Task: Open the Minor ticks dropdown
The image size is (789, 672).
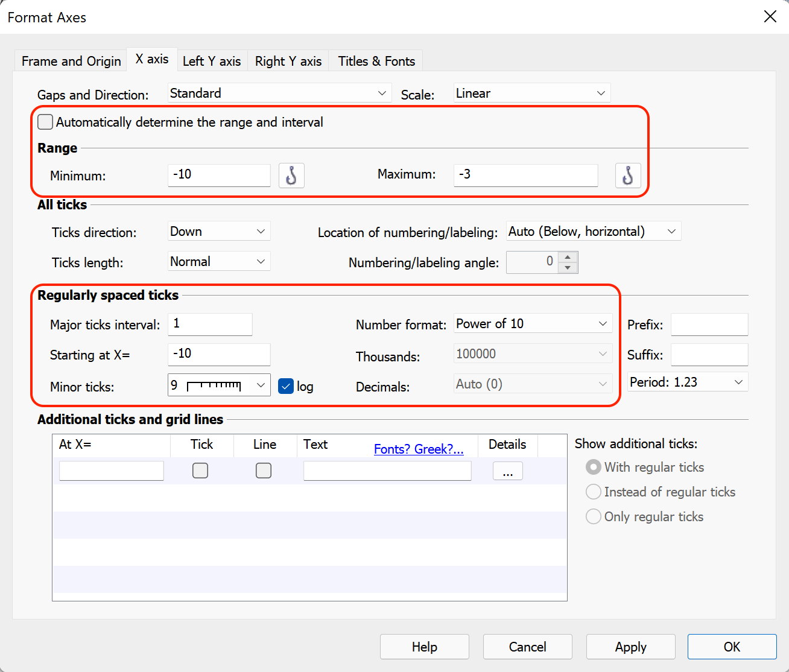Action: [219, 385]
